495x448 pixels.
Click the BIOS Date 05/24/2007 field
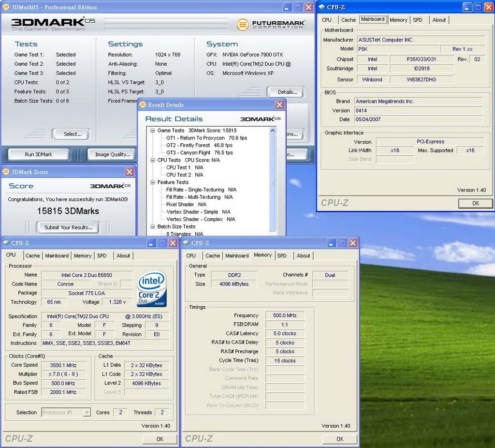[x=418, y=119]
